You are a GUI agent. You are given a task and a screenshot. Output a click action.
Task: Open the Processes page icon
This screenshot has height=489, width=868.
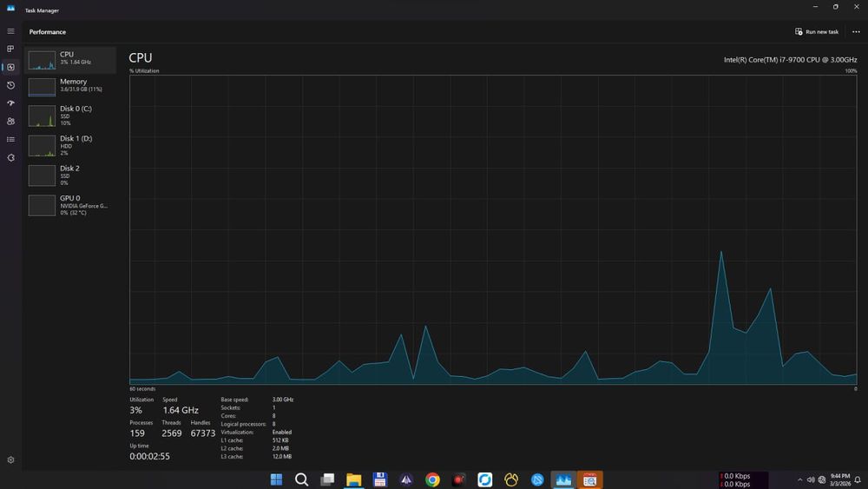tap(10, 49)
